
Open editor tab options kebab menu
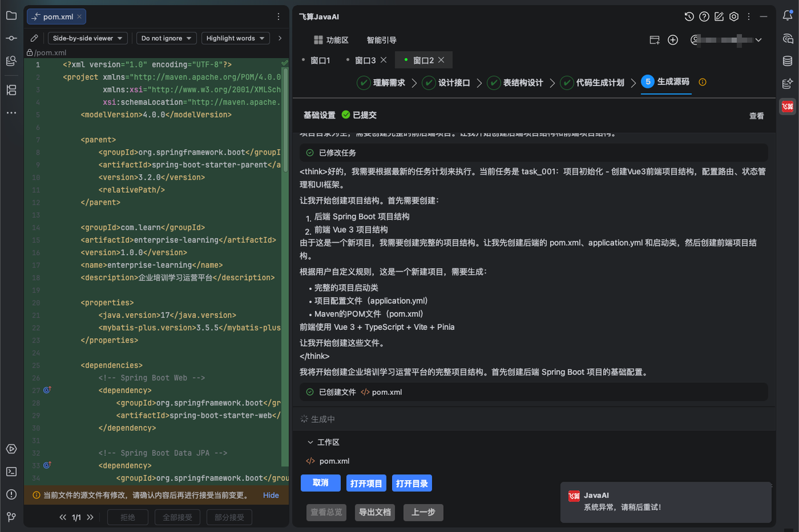[x=278, y=17]
